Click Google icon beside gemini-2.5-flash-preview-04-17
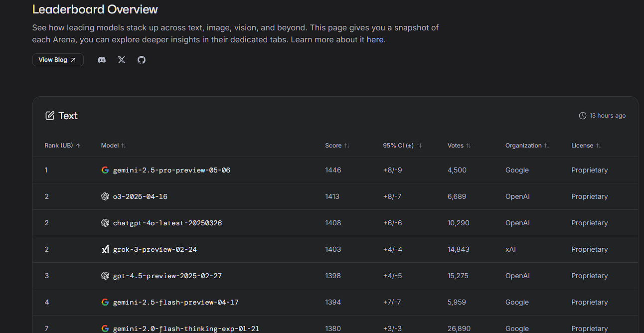The width and height of the screenshot is (644, 333). tap(105, 302)
